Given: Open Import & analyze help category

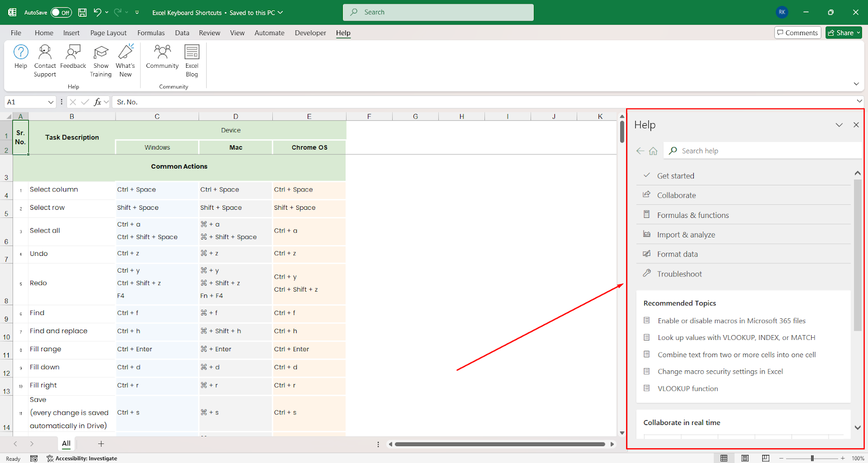Looking at the screenshot, I should (x=743, y=234).
